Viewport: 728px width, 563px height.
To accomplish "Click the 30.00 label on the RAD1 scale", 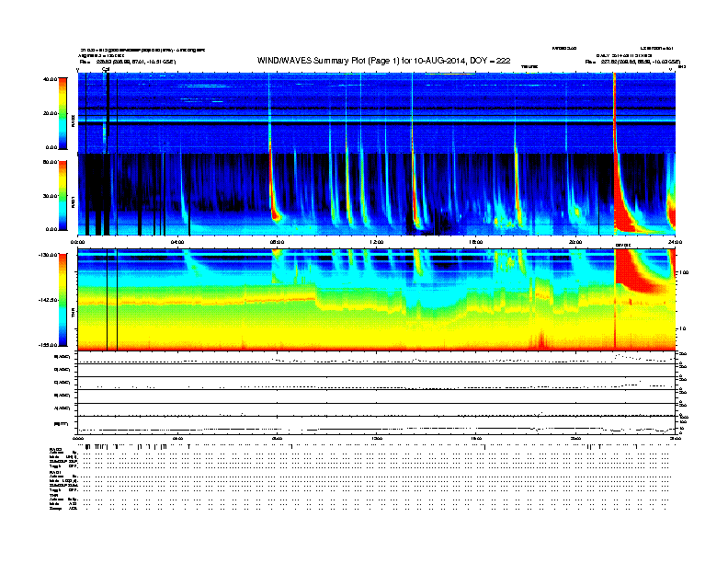I will pos(50,196).
